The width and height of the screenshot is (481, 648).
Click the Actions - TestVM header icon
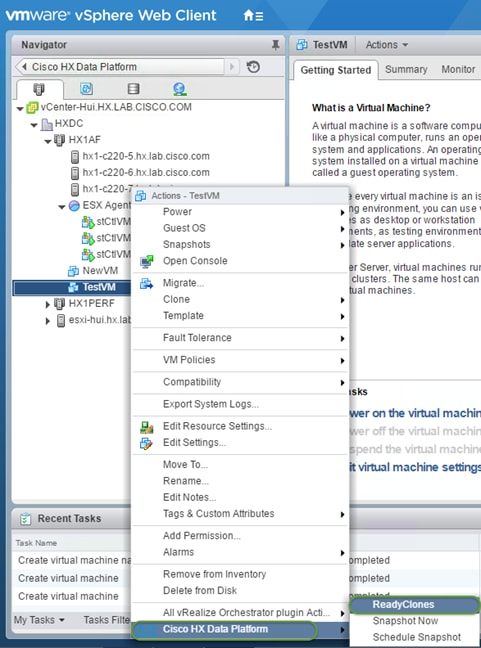(140, 196)
